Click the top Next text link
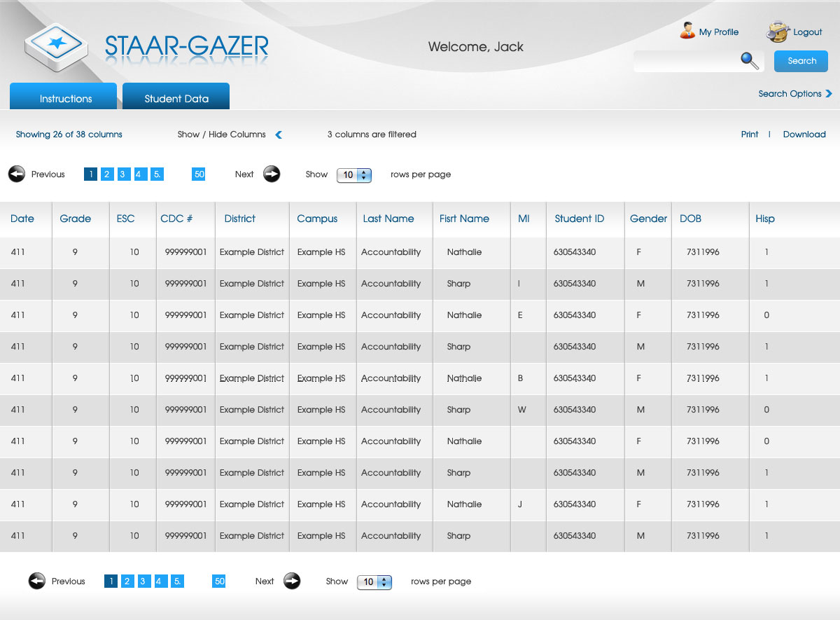Image resolution: width=840 pixels, height=620 pixels. point(244,174)
